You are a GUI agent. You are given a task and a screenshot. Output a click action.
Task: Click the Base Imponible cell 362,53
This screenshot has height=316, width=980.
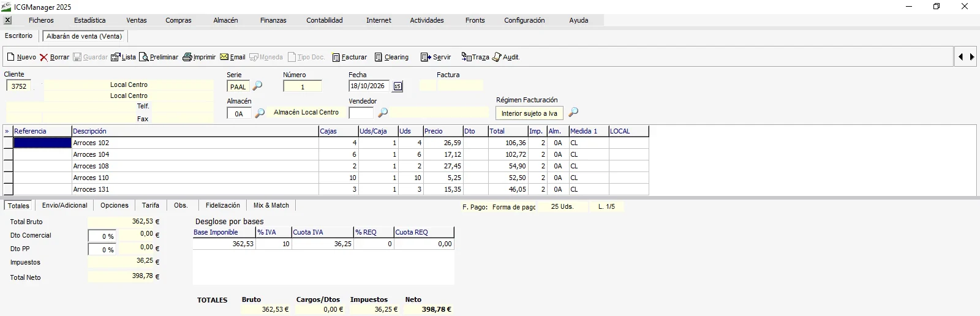(x=224, y=244)
